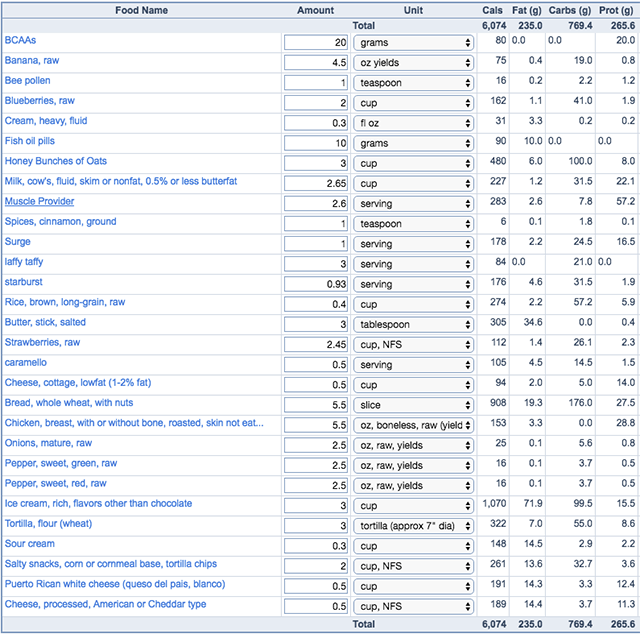The height and width of the screenshot is (634, 640).
Task: Open the Rice, brown, long-grain link
Action: (x=64, y=302)
